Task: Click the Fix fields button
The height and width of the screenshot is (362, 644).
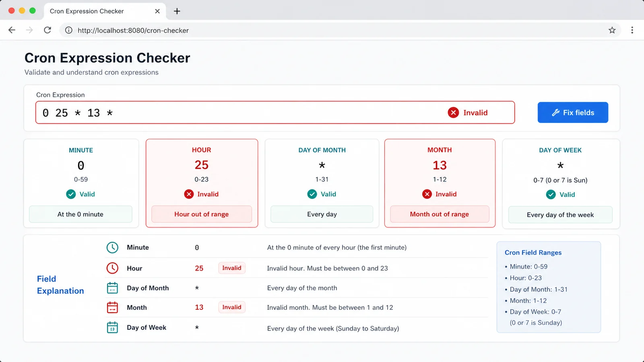Action: [573, 113]
